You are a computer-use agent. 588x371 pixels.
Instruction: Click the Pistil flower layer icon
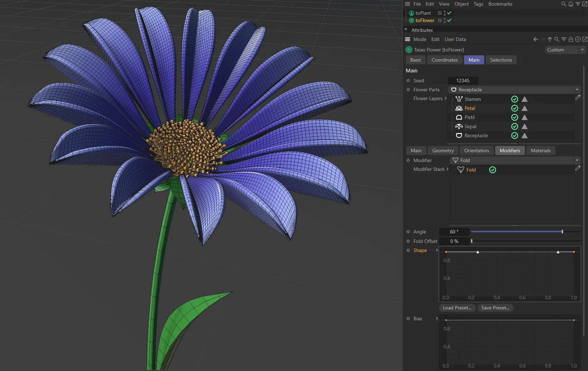point(459,117)
